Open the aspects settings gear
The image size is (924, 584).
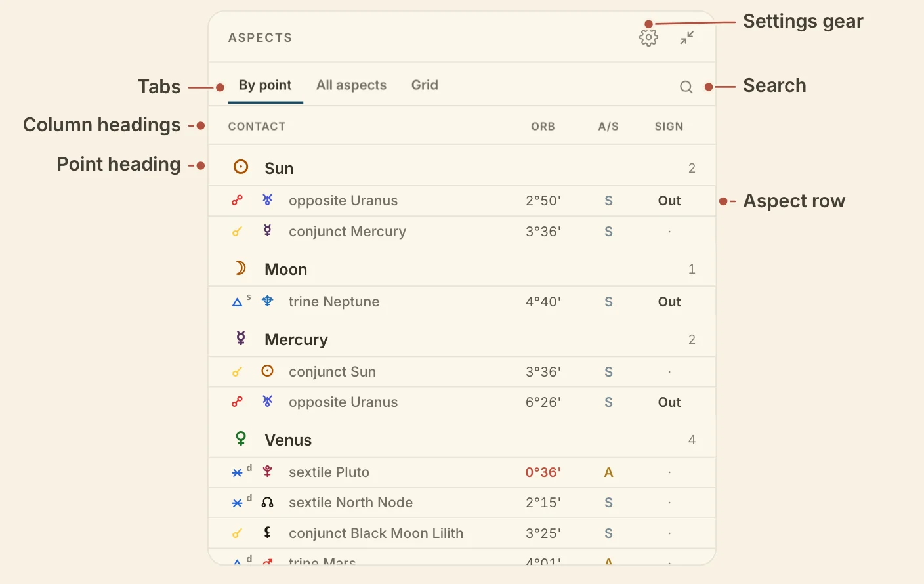pyautogui.click(x=648, y=38)
